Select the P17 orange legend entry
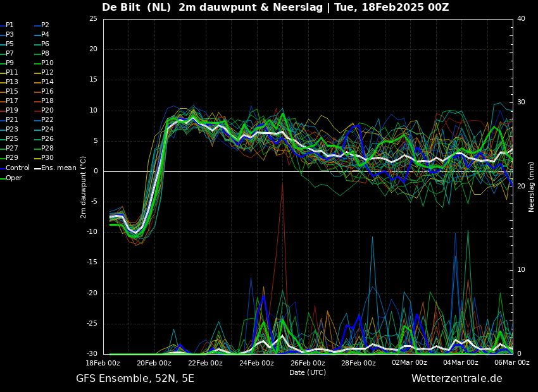This screenshot has height=392, width=538. point(9,101)
